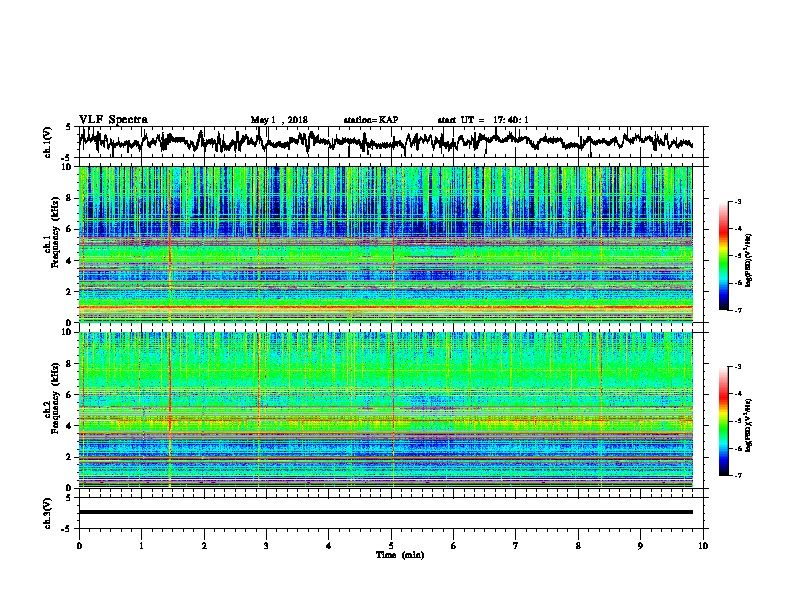
Task: Click the "station=KAP" header label
Action: tap(371, 120)
